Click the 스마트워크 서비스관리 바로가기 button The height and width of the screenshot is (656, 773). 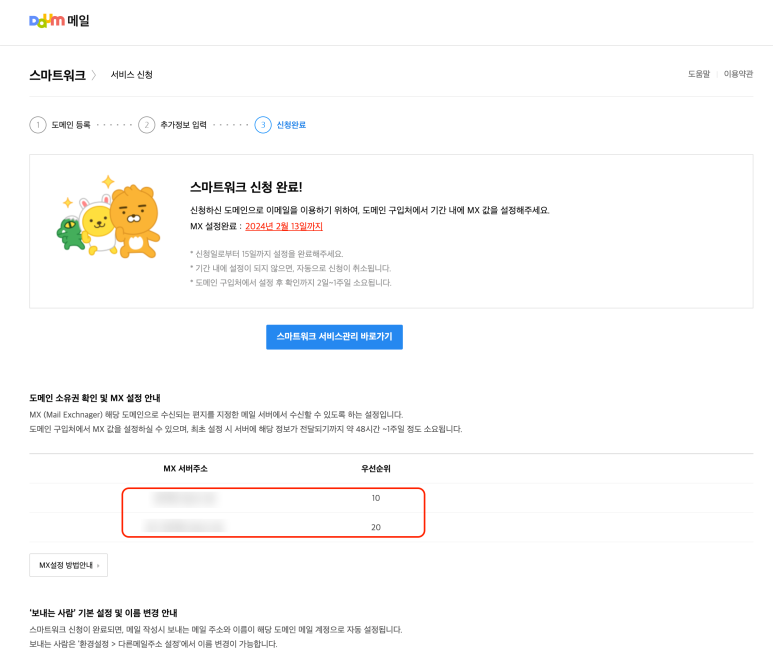(x=334, y=337)
